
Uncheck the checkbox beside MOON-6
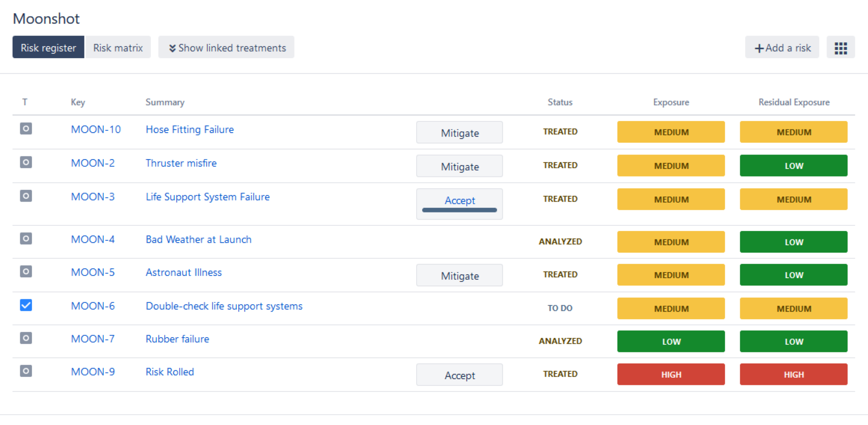click(25, 306)
